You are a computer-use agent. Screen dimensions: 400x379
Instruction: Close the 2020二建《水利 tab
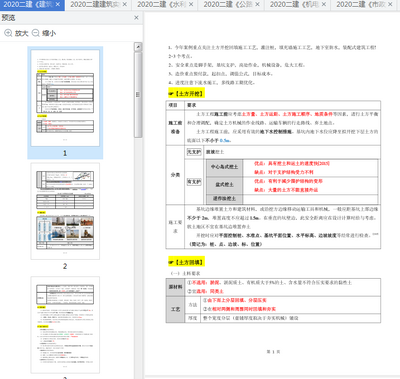[x=191, y=4]
